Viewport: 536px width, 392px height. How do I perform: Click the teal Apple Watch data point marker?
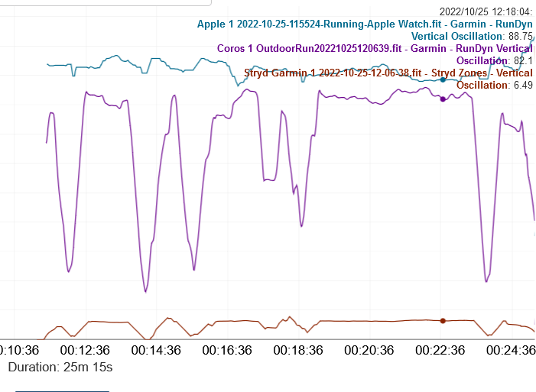[443, 79]
